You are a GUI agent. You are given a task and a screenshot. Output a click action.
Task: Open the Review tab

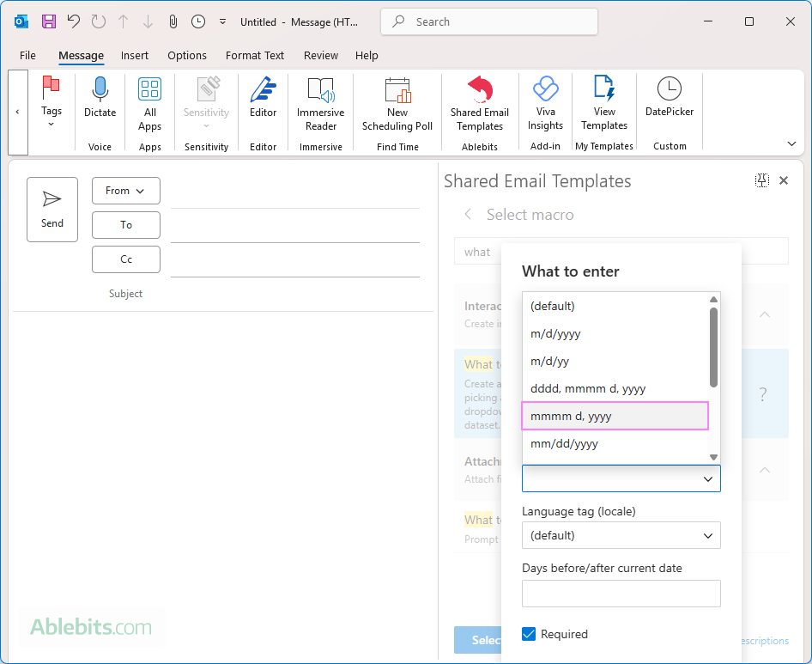click(321, 56)
